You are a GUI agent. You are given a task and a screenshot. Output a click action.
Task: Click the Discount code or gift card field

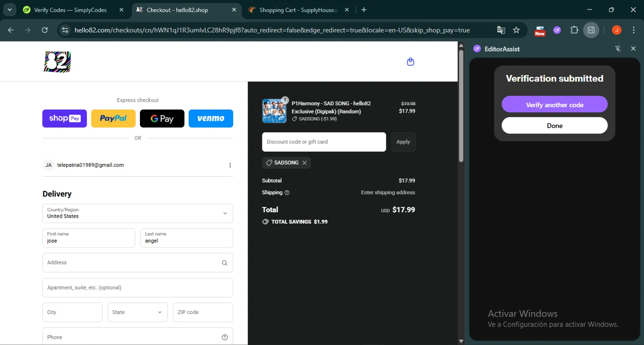coord(324,142)
